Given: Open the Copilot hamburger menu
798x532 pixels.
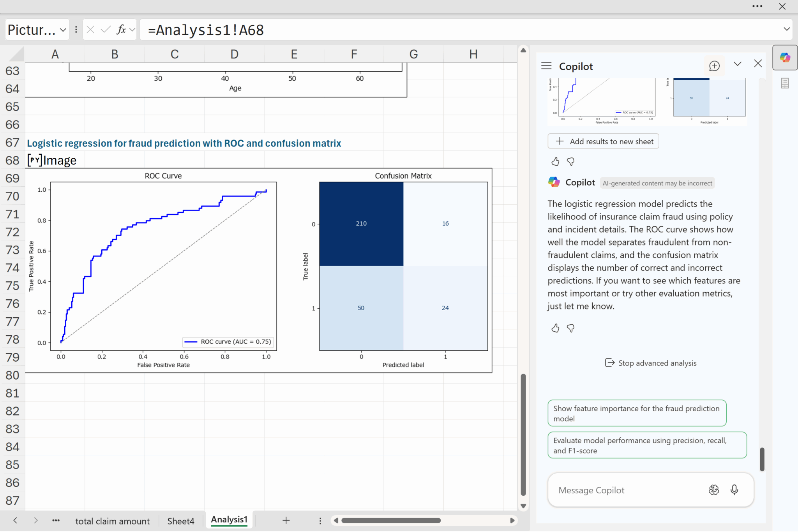Looking at the screenshot, I should (x=546, y=66).
